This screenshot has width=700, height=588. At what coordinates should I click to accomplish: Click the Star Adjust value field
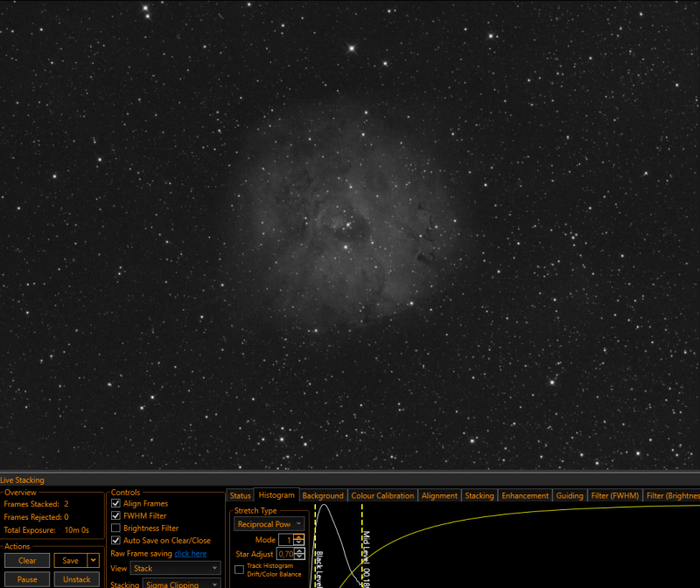[286, 554]
